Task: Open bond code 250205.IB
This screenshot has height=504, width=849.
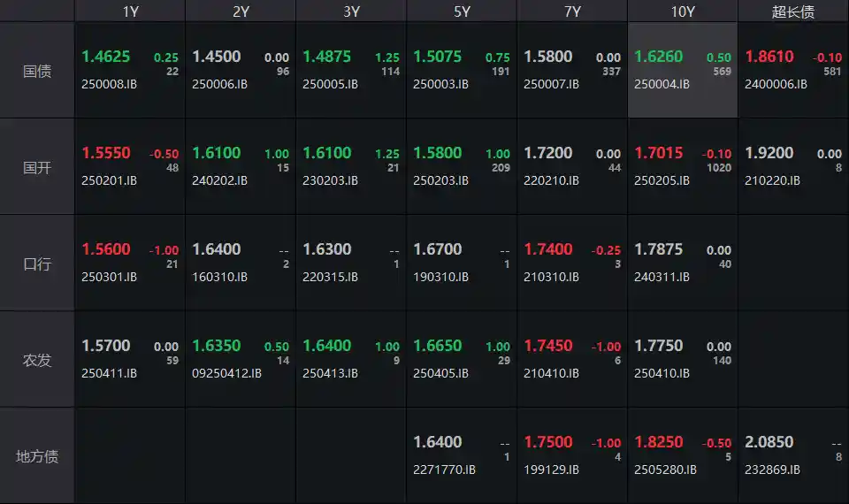Action: pyautogui.click(x=662, y=180)
